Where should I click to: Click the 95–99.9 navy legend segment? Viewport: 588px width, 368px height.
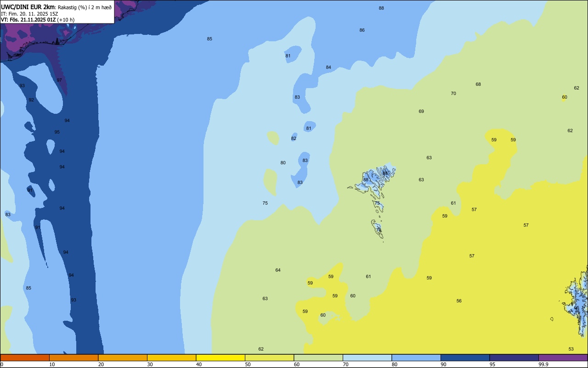pyautogui.click(x=514, y=357)
